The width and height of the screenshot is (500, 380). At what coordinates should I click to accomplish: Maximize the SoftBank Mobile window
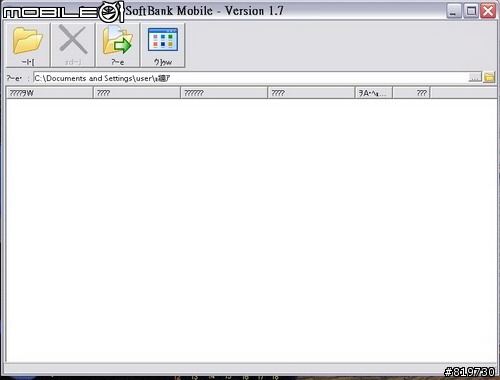[x=471, y=11]
